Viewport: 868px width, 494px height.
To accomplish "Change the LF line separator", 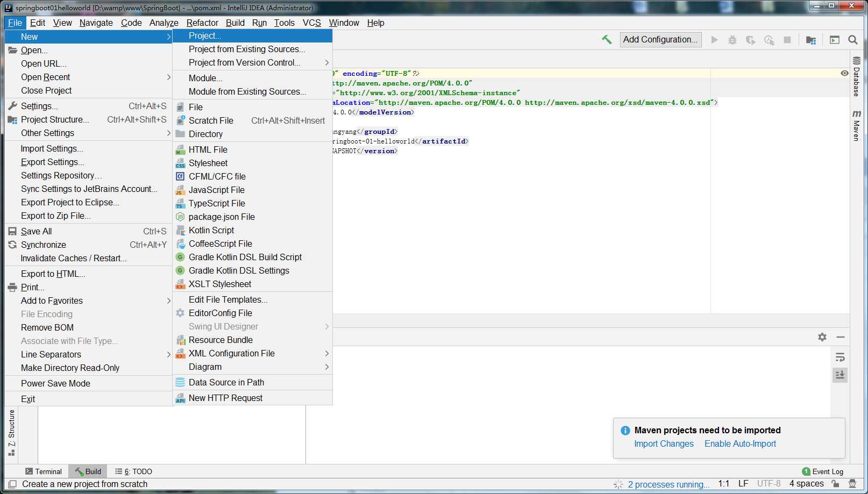I will pyautogui.click(x=743, y=484).
